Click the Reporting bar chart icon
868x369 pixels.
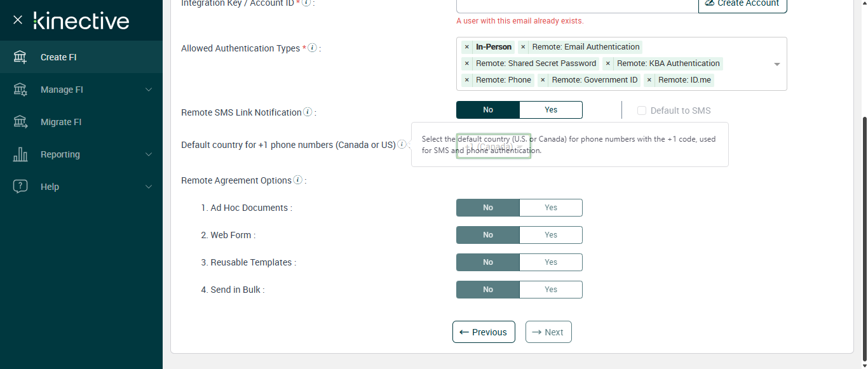(20, 154)
